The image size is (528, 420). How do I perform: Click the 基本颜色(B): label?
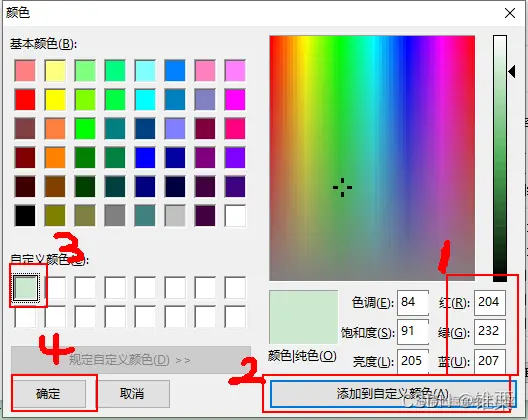click(43, 44)
